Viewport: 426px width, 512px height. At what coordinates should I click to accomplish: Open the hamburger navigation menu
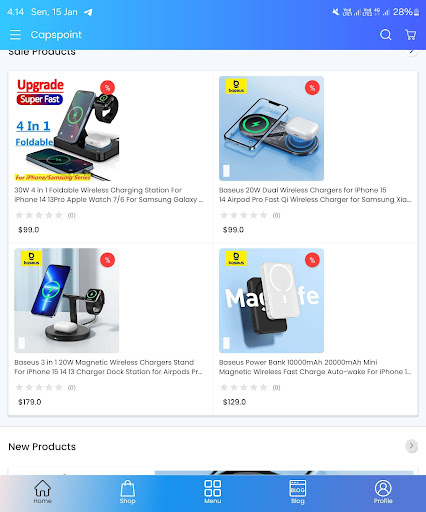pyautogui.click(x=15, y=35)
